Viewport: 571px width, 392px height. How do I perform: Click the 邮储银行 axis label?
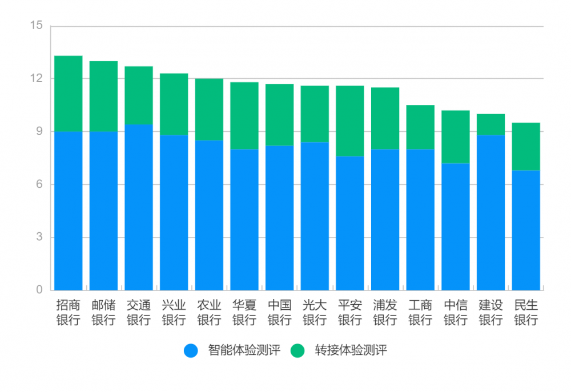[104, 312]
